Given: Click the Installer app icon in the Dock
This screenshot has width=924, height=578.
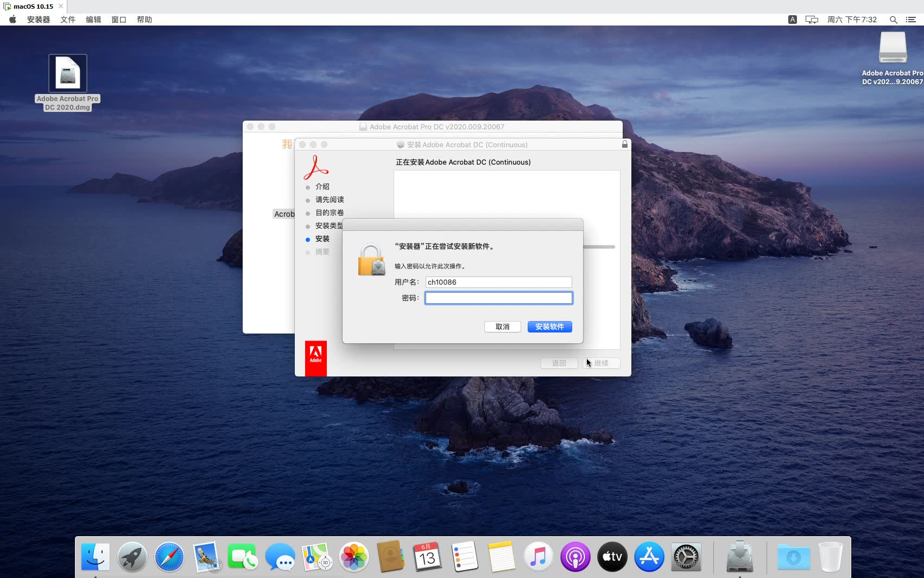Looking at the screenshot, I should point(739,557).
